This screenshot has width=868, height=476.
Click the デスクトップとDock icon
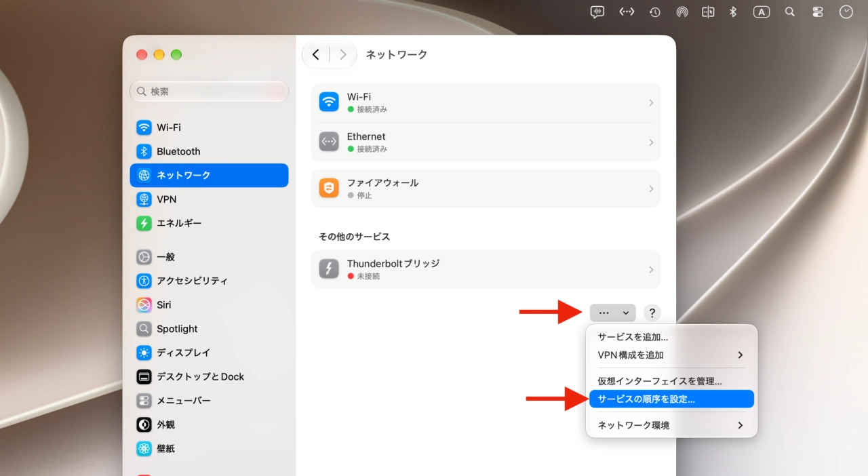[x=144, y=377]
